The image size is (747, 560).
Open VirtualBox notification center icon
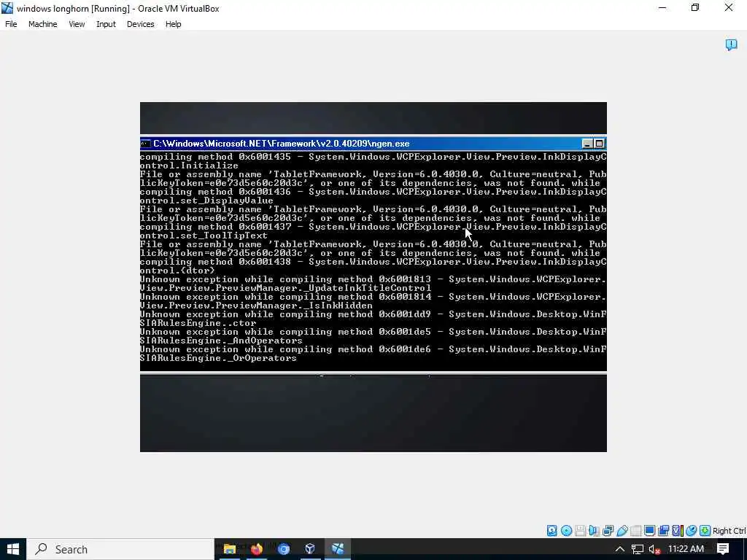(731, 44)
